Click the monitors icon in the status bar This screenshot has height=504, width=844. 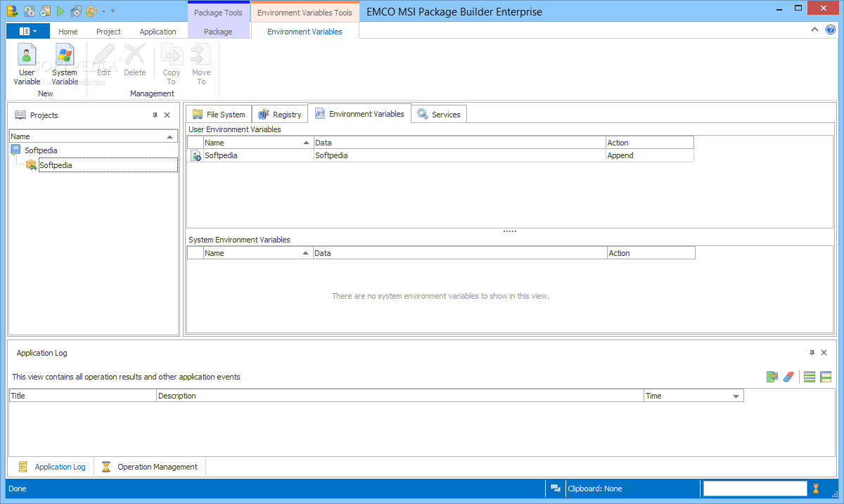tap(556, 489)
